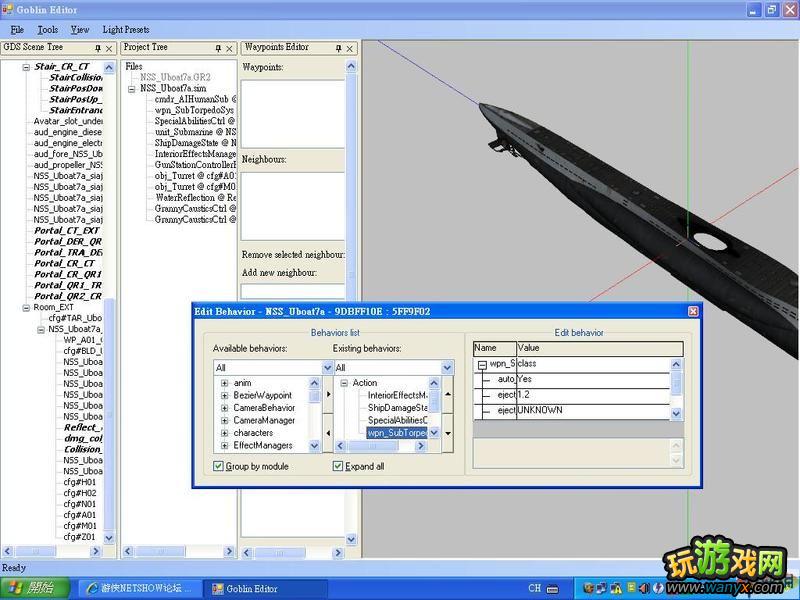Image resolution: width=800 pixels, height=600 pixels.
Task: Close the Project Tree panel
Action: coord(231,48)
